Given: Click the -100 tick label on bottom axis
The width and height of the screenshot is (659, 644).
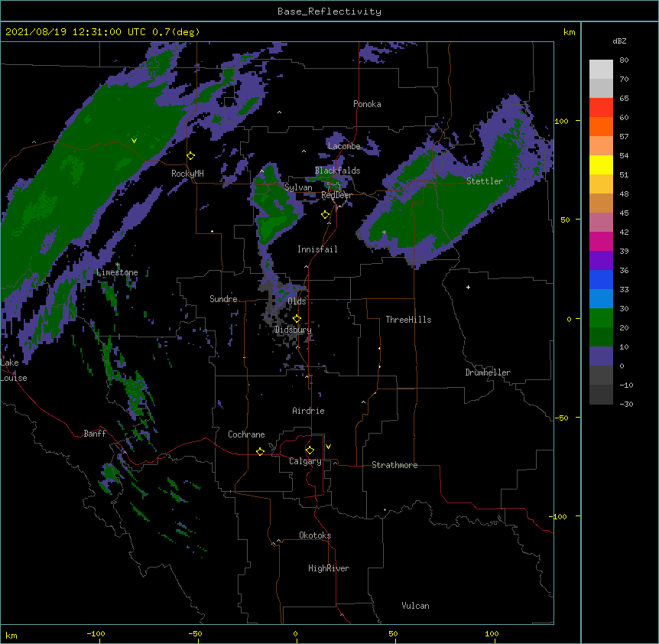Looking at the screenshot, I should 96,633.
